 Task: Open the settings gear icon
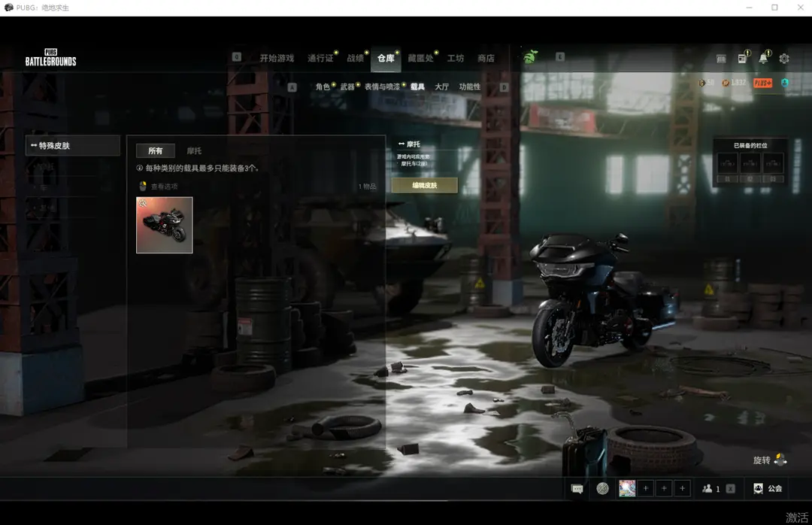pyautogui.click(x=784, y=59)
